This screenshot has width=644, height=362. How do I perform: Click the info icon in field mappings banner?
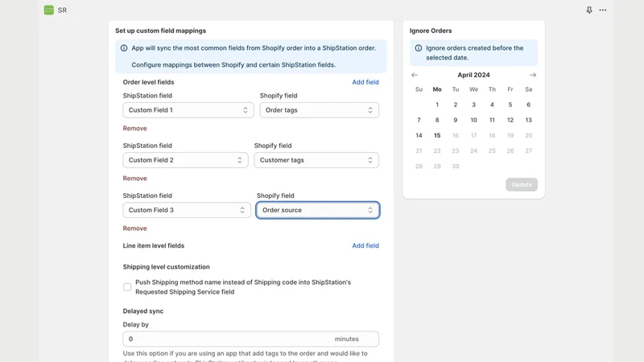point(124,48)
